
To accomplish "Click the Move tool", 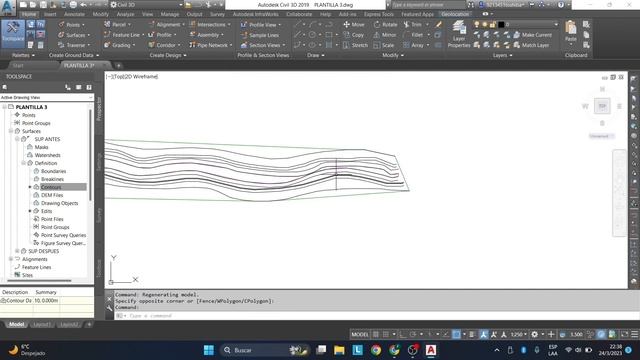I will coord(354,24).
